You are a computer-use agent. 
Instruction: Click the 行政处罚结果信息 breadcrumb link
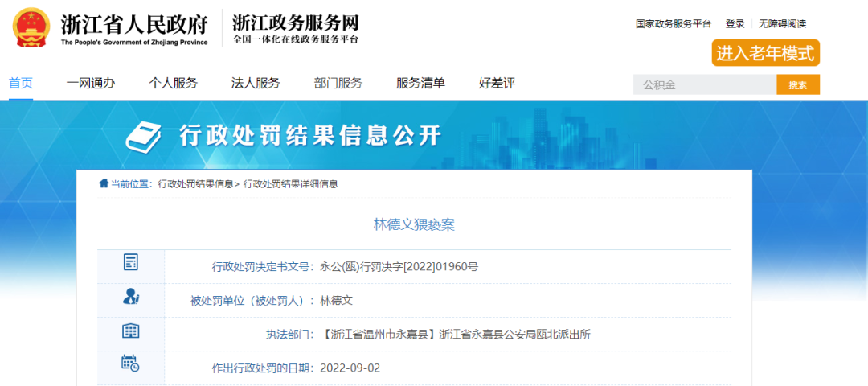coord(195,184)
